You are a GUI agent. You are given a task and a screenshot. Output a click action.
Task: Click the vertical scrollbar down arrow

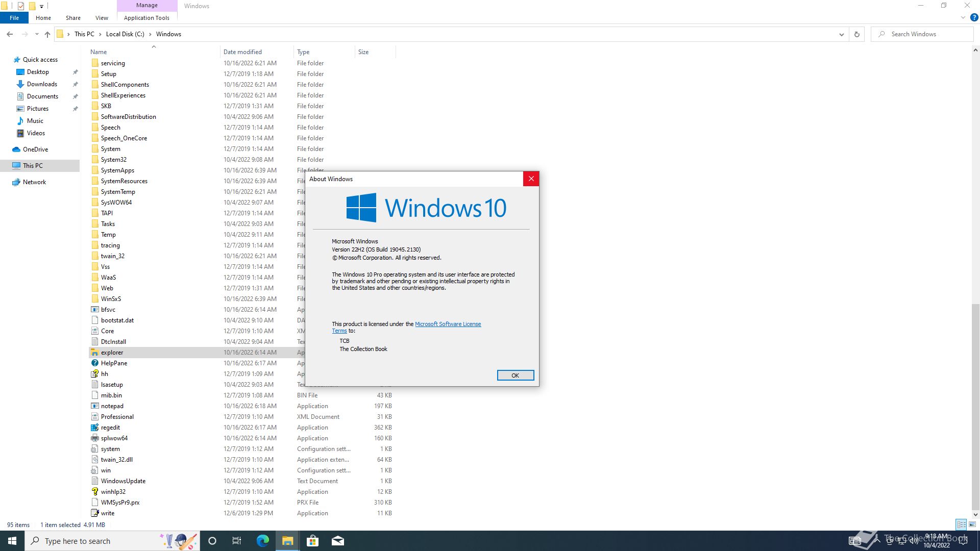975,514
